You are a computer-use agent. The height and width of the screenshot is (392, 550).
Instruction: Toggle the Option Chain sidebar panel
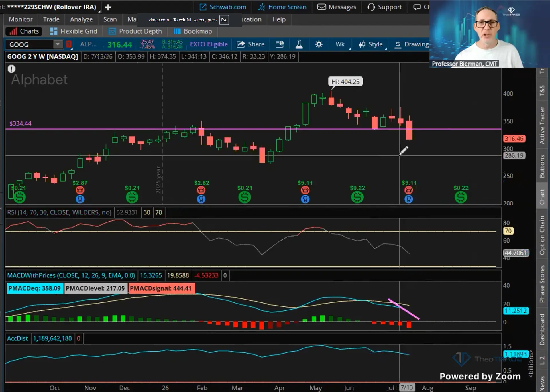tap(542, 235)
